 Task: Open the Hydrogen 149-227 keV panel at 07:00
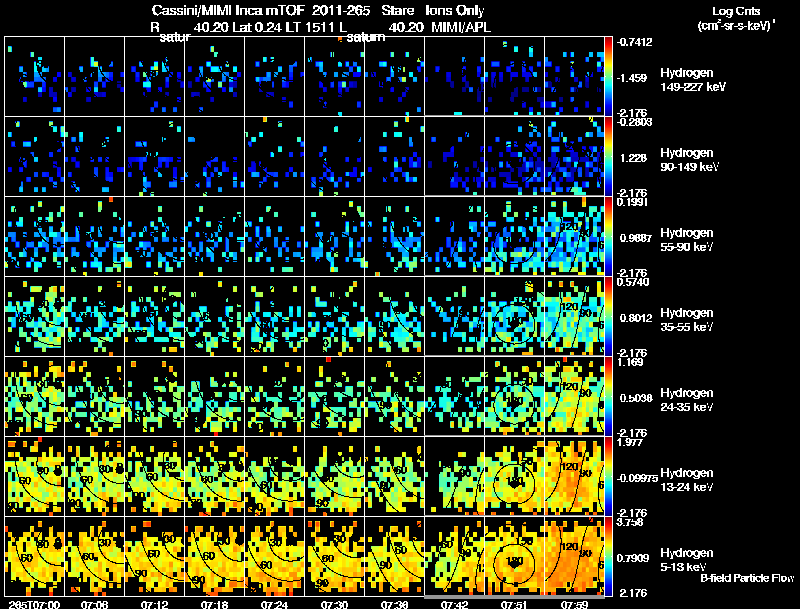(x=34, y=77)
